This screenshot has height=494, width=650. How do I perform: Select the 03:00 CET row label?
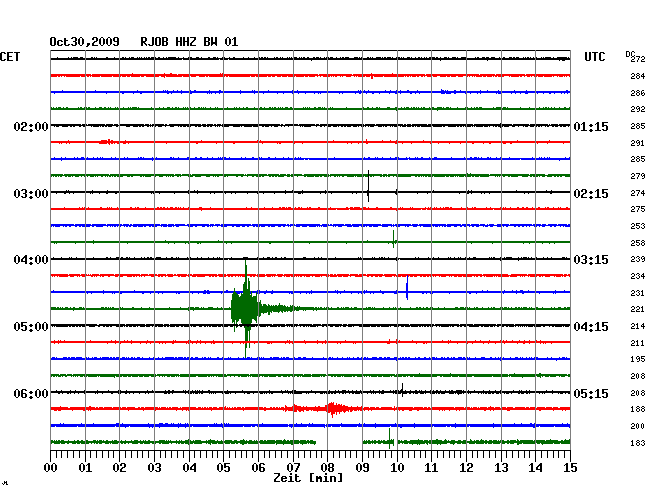tap(31, 194)
